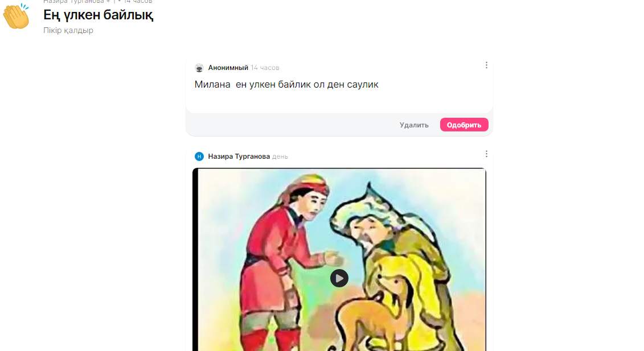Click the blue Н avatar of Назира Турганова
The width and height of the screenshot is (644, 351).
[x=199, y=156]
